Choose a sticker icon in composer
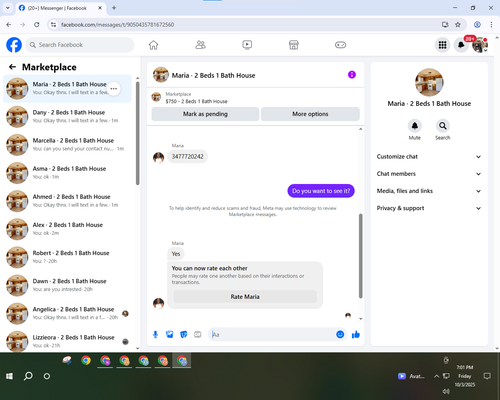 pos(184,334)
